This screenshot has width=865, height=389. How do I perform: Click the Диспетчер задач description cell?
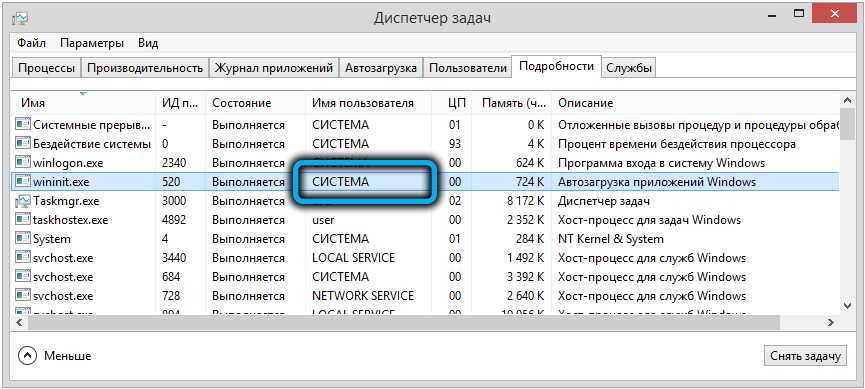[604, 201]
